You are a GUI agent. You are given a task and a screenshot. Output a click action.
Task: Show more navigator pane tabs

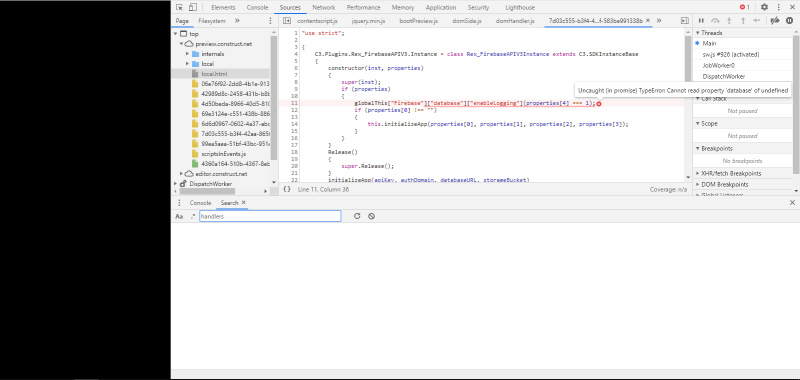(237, 21)
